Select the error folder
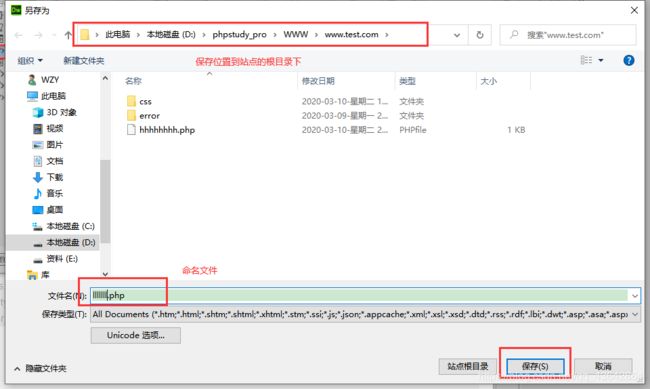 [149, 116]
